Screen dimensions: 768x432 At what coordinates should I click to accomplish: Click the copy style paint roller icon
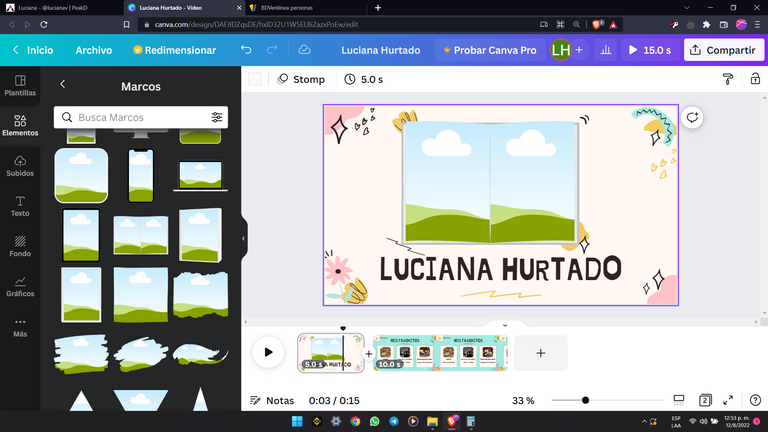(x=728, y=79)
